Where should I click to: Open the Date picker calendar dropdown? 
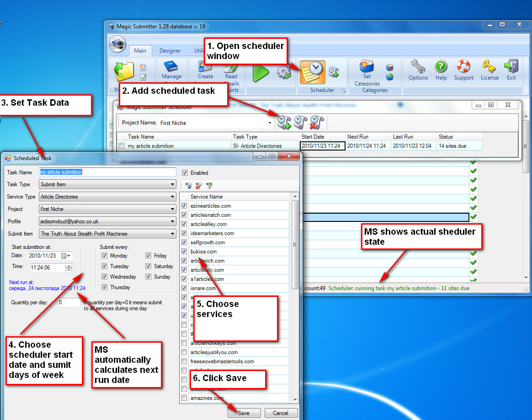(x=66, y=256)
